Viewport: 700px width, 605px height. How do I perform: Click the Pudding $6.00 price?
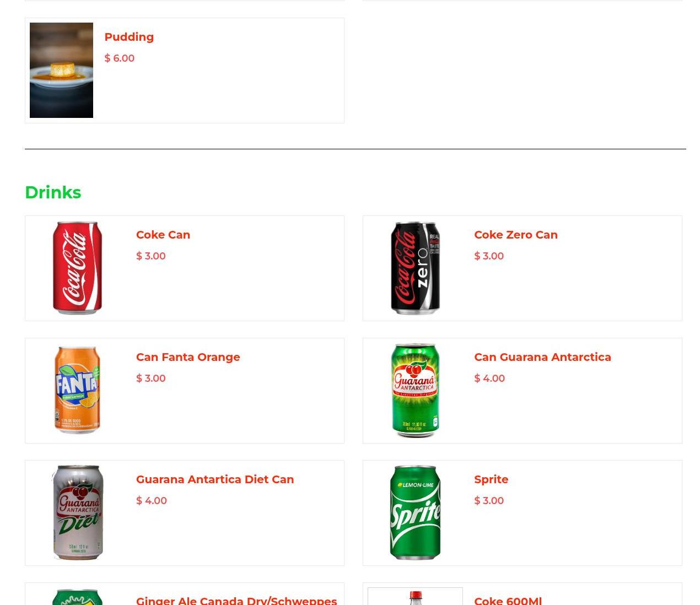[x=119, y=58]
